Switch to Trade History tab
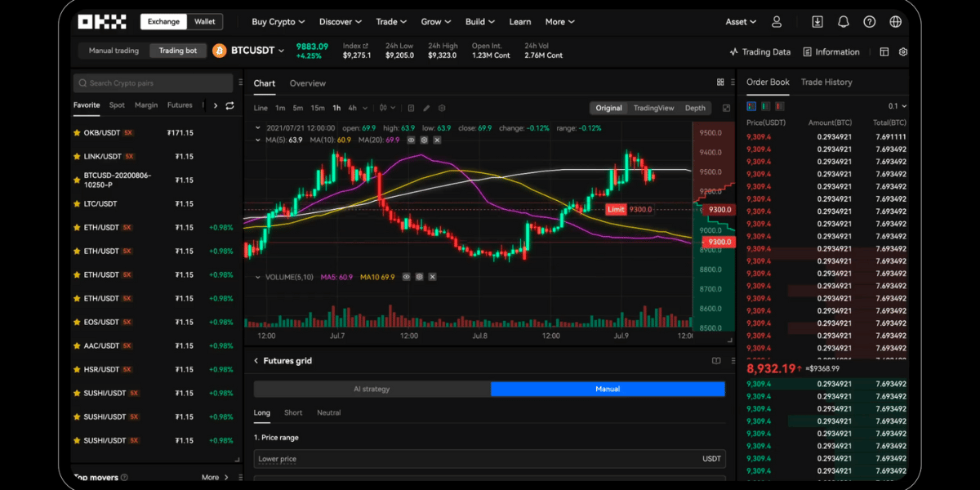Screen dimensions: 980x490 click(x=826, y=82)
